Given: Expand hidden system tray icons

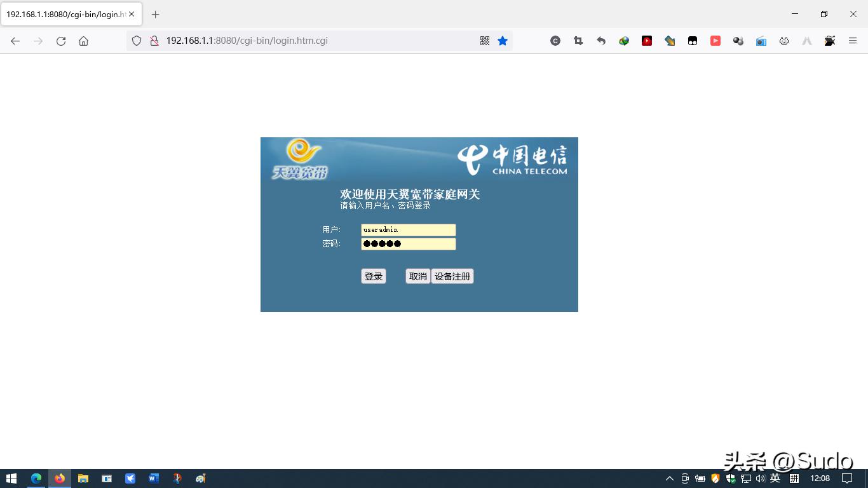Looking at the screenshot, I should pyautogui.click(x=669, y=478).
